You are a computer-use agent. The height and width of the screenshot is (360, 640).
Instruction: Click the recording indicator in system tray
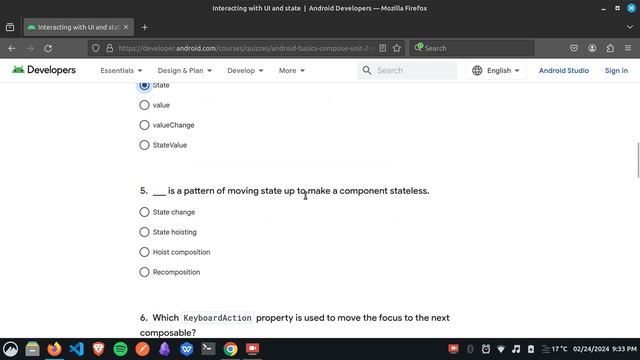[453, 349]
